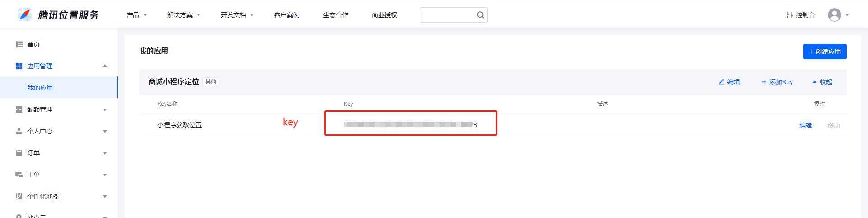Click the 订单 clipboard icon
The width and height of the screenshot is (868, 218).
tap(19, 153)
